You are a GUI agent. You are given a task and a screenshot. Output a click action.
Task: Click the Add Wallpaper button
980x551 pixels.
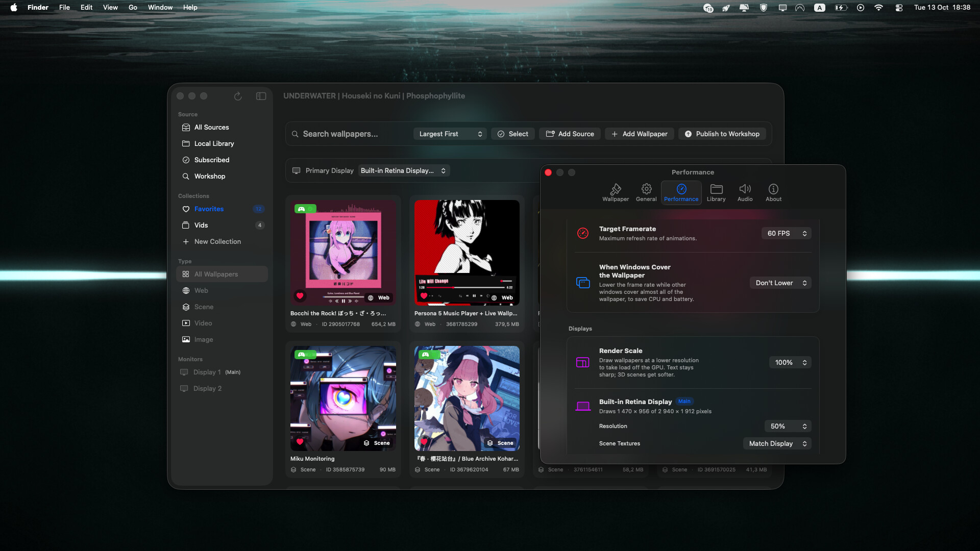tap(640, 134)
